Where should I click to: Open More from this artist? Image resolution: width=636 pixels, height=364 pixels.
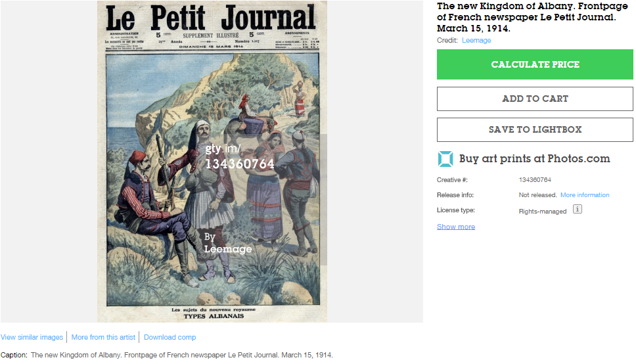coord(103,337)
